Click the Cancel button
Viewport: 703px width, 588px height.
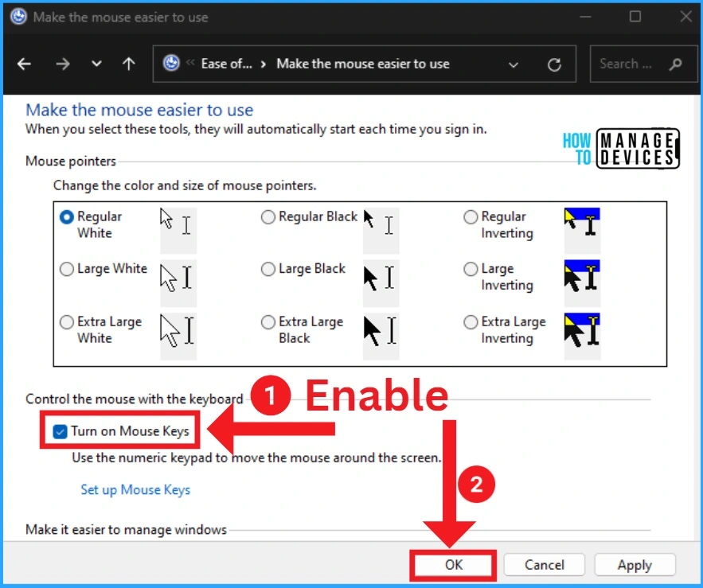[x=545, y=565]
